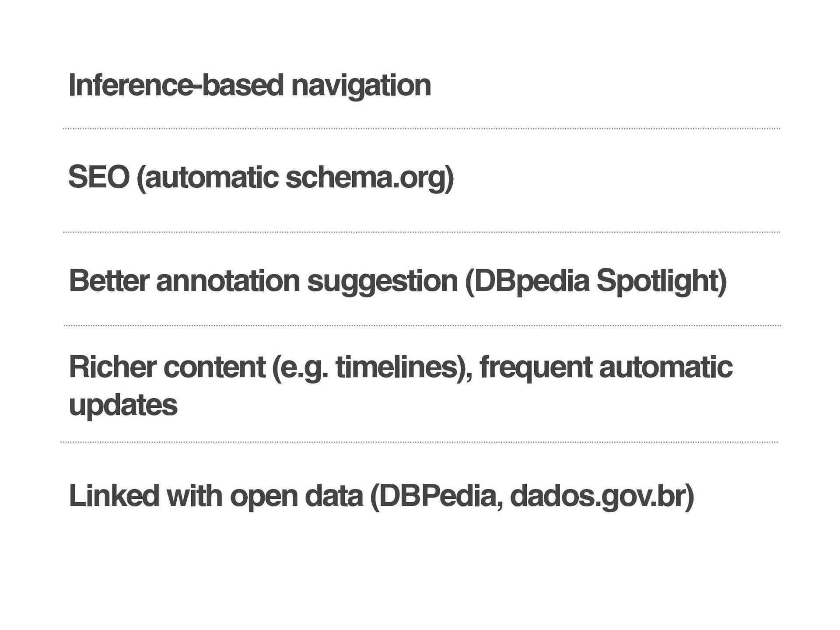Click the dotted separator below "Inference-based navigation"

click(421, 129)
